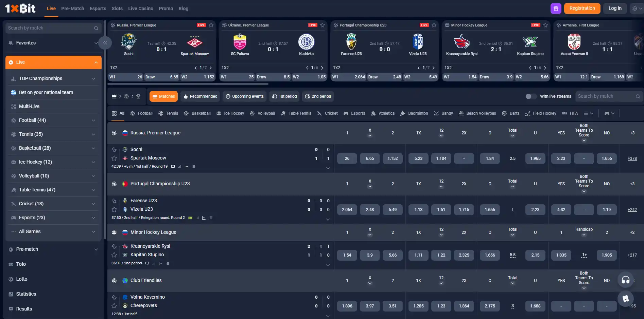The image size is (644, 319).
Task: Bet on Sochi win at 26
Action: pos(347,158)
